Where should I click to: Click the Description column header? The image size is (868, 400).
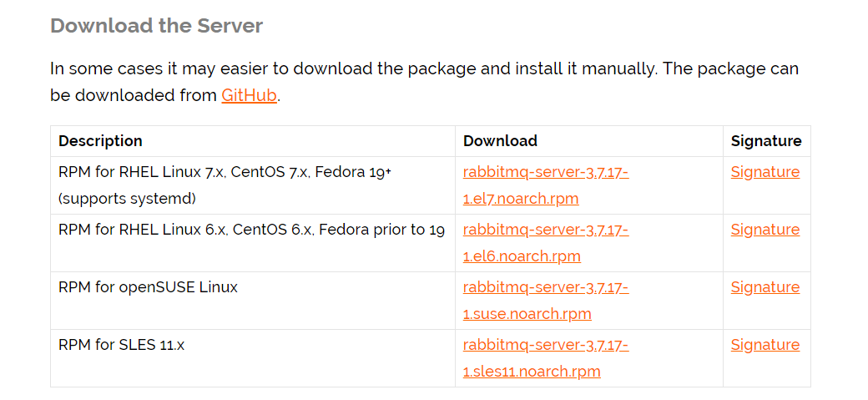point(100,141)
